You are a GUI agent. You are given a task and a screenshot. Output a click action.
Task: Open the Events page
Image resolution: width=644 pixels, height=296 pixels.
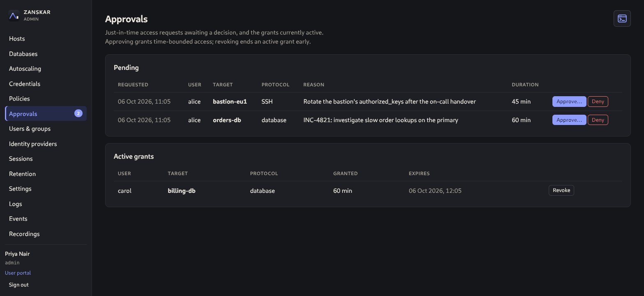click(46, 219)
